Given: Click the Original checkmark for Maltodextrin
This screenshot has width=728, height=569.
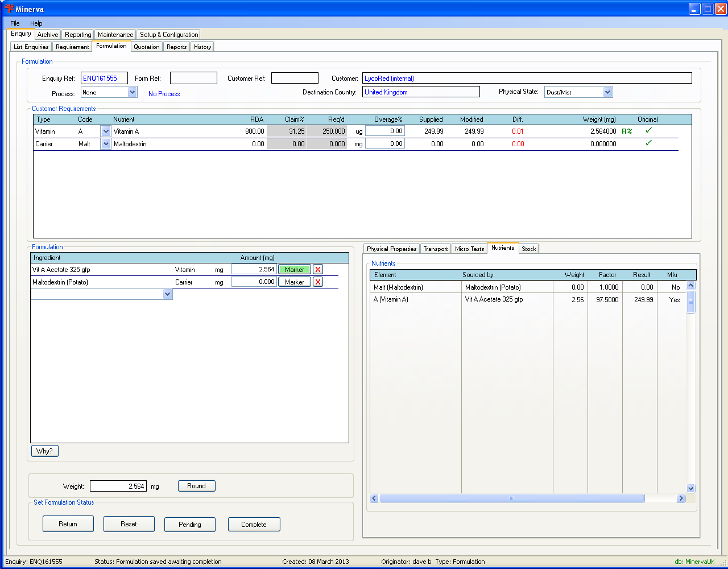Looking at the screenshot, I should (x=648, y=143).
